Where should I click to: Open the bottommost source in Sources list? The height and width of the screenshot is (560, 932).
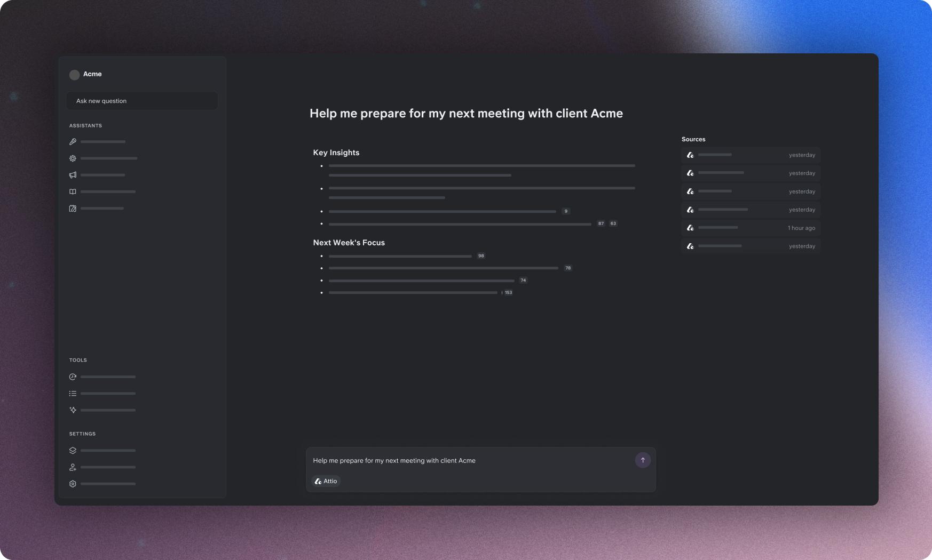pos(751,246)
